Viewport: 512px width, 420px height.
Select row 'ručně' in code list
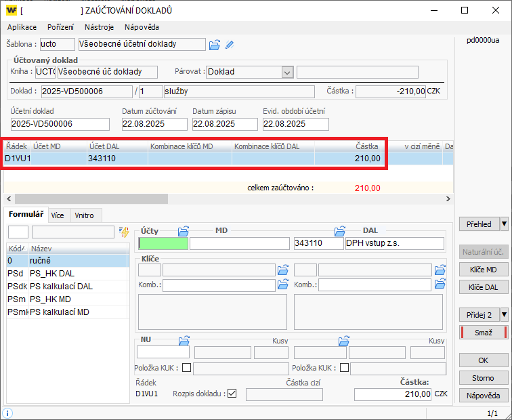point(67,261)
